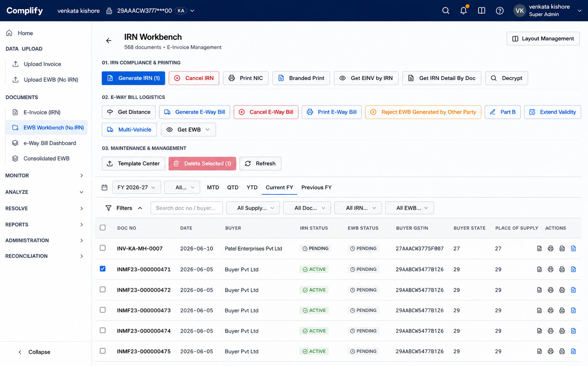588x366 pixels.
Task: Click the search doc no / buyer field
Action: (187, 208)
